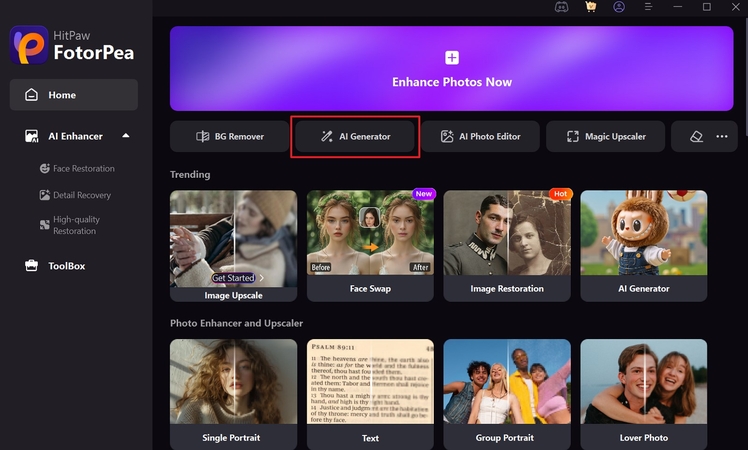This screenshot has height=450, width=748.
Task: Open the Single Portrait enhancer card
Action: click(233, 395)
